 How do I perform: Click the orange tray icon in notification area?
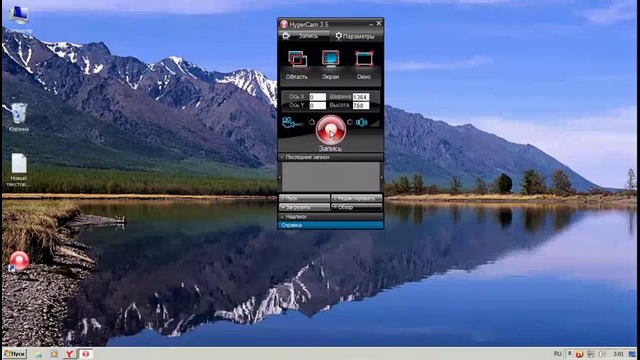579,354
